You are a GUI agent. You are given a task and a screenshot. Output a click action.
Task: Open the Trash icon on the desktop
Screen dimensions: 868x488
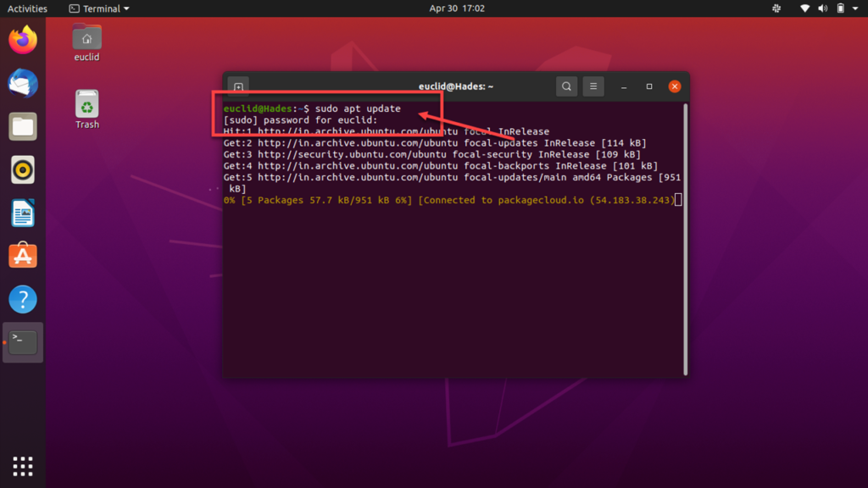[87, 109]
